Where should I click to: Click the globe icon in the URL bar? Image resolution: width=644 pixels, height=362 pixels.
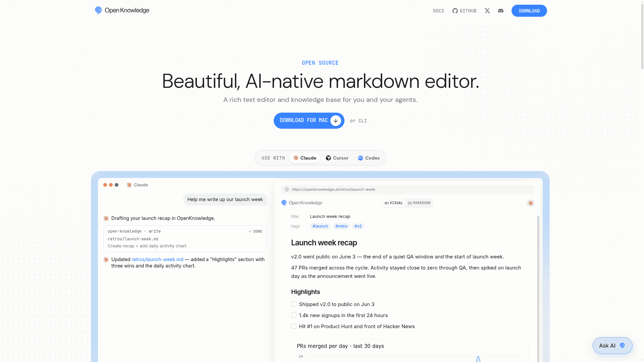coord(287,189)
